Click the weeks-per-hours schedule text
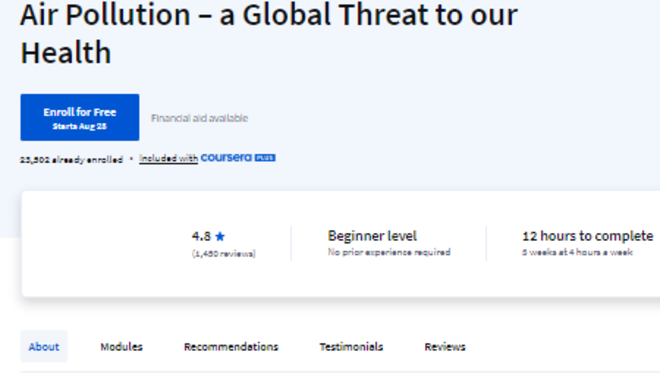Screen dimensions: 660x380 (x=578, y=252)
